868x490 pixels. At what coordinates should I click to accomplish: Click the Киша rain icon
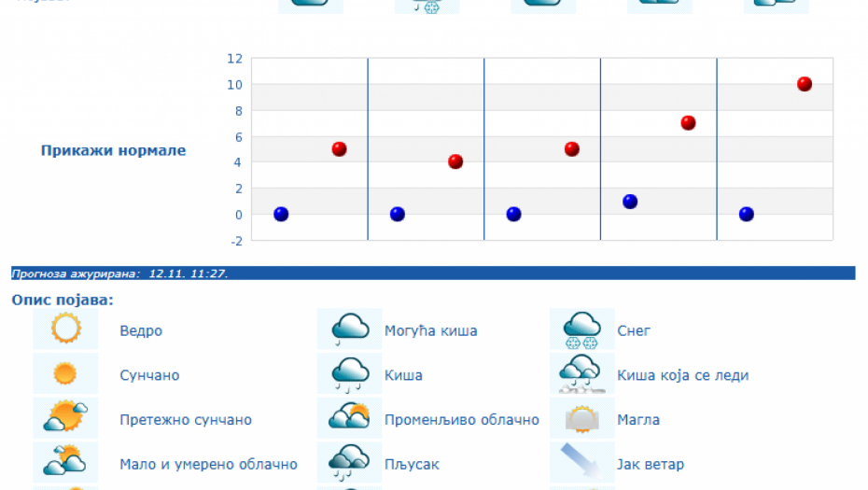[350, 374]
